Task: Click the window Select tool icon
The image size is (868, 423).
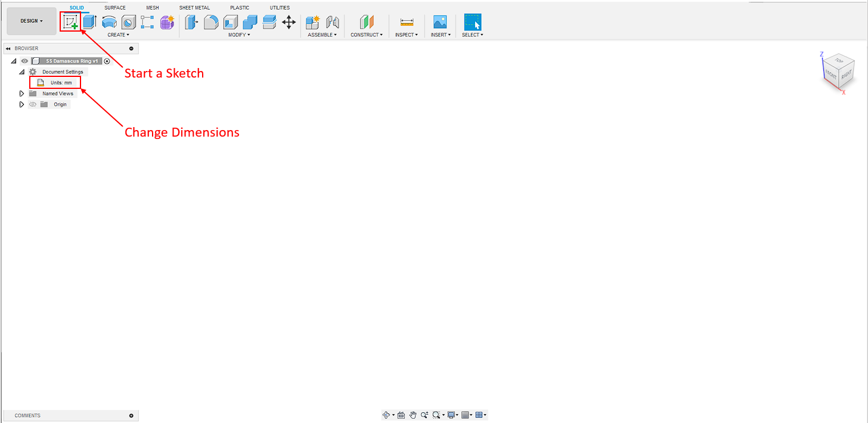Action: (473, 22)
